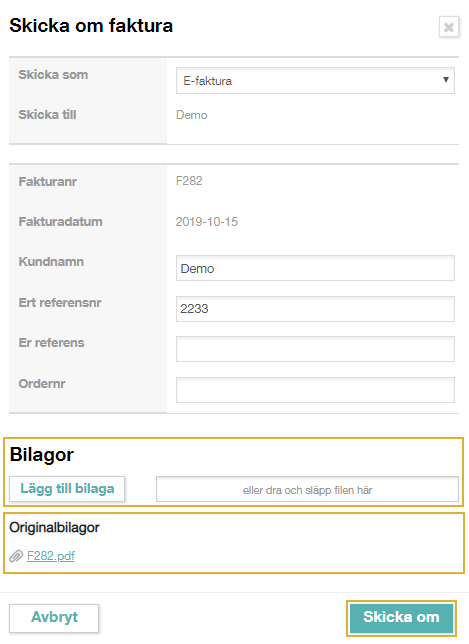Viewport: 469px width, 644px height.
Task: Click the Ert referensnr field
Action: pyautogui.click(x=315, y=309)
